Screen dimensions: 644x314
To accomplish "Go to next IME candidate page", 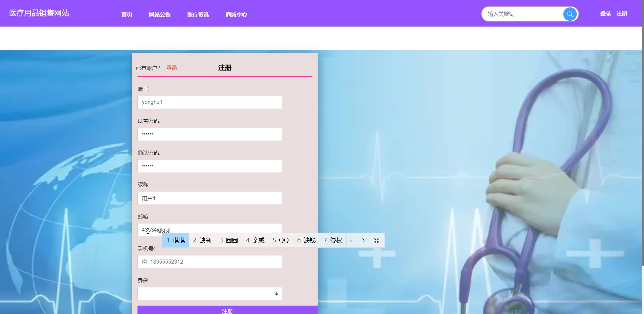I will [x=363, y=240].
